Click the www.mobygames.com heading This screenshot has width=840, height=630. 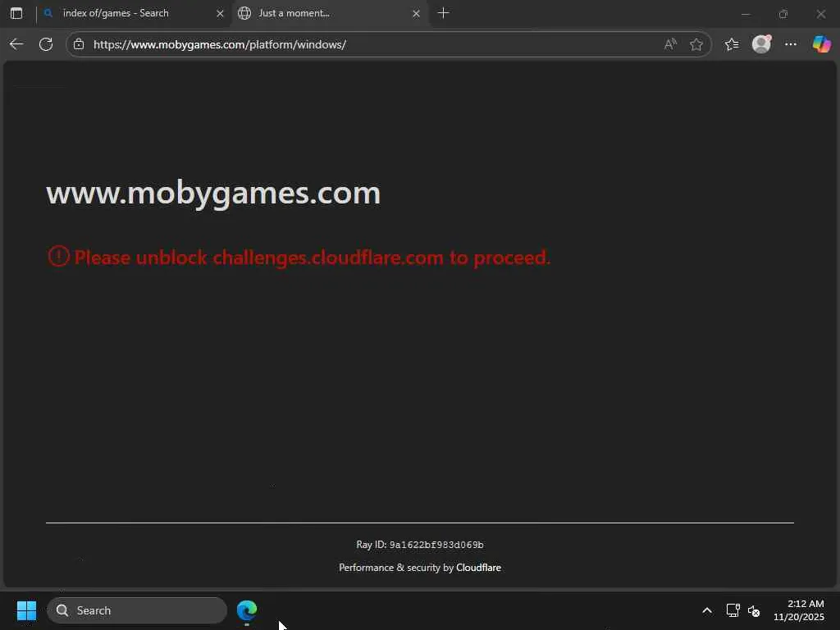click(213, 194)
